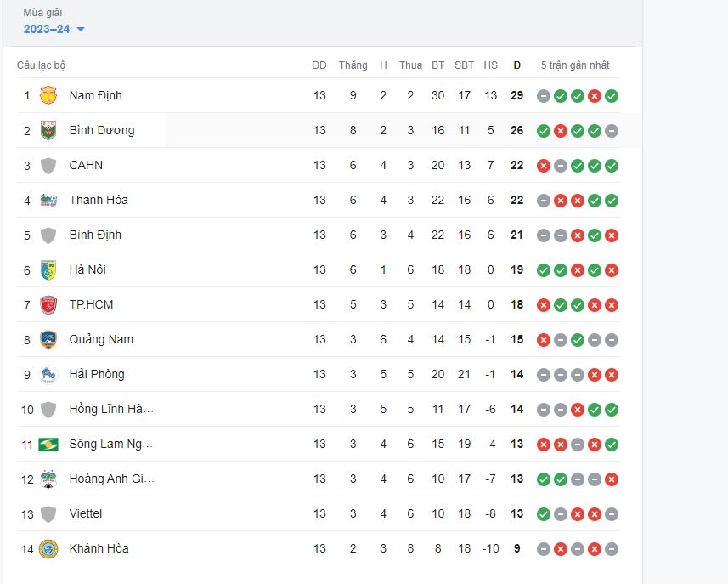
Task: Select the Viettel team row name
Action: pyautogui.click(x=85, y=513)
